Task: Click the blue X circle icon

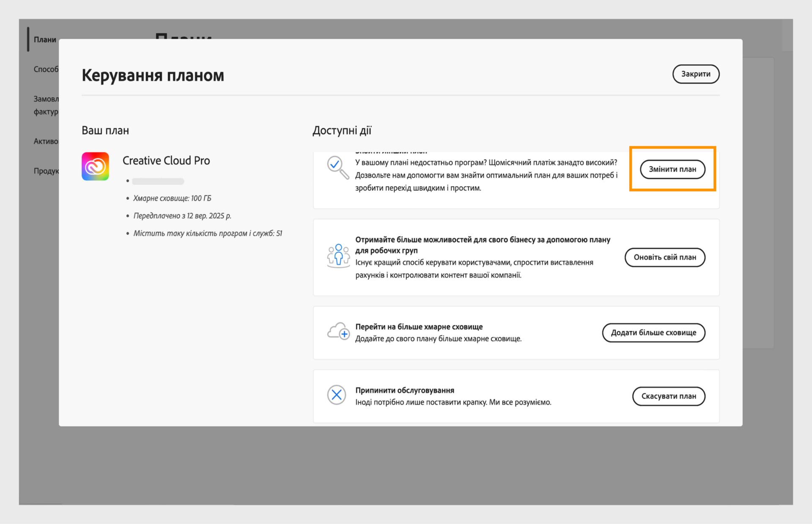Action: (x=337, y=395)
